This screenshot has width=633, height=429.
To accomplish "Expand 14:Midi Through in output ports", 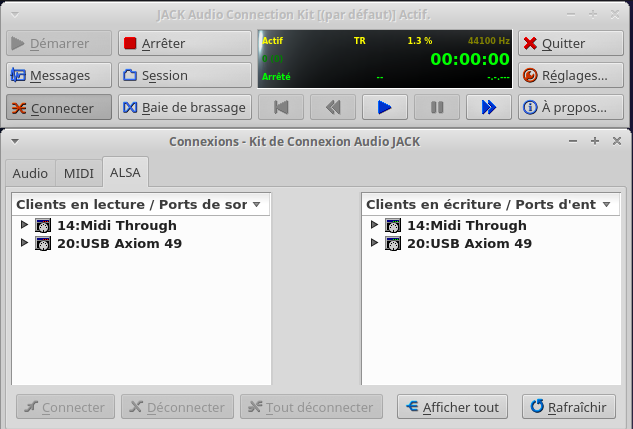I will (x=25, y=225).
